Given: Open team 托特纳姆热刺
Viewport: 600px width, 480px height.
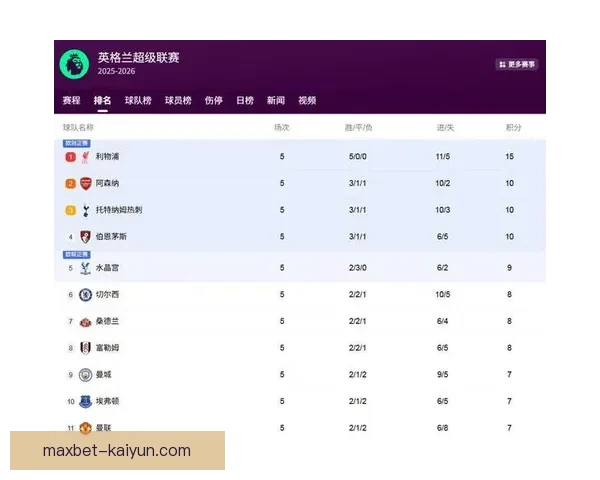Looking at the screenshot, I should (119, 210).
